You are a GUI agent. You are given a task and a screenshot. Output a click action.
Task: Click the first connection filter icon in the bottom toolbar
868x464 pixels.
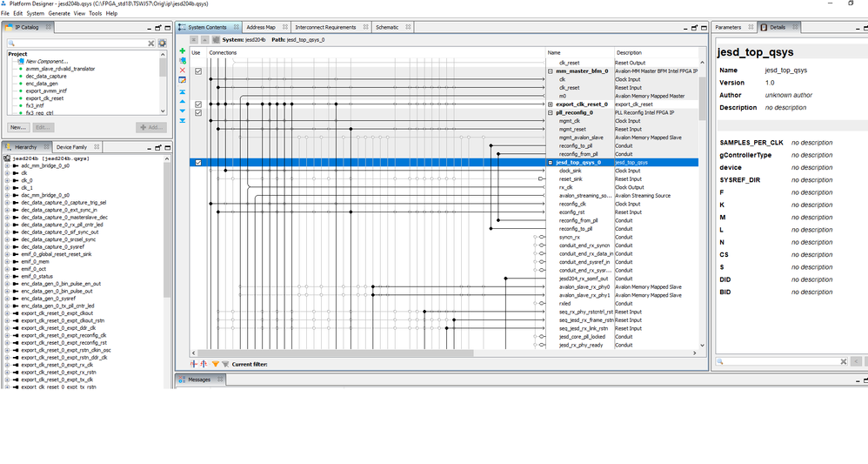pos(194,364)
